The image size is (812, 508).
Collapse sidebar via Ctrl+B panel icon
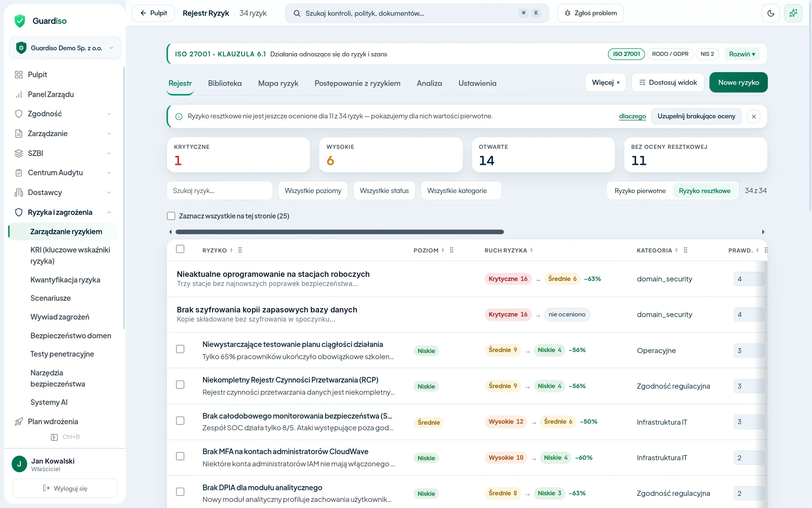click(x=54, y=437)
